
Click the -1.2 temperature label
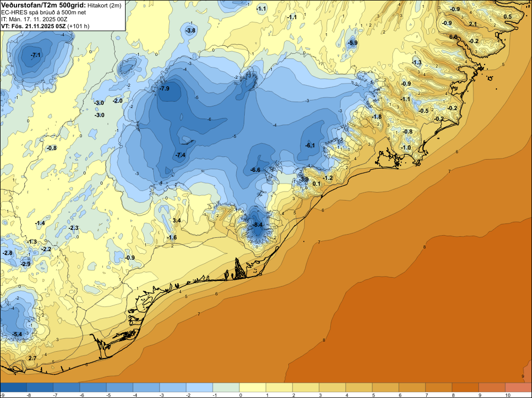pyautogui.click(x=328, y=178)
